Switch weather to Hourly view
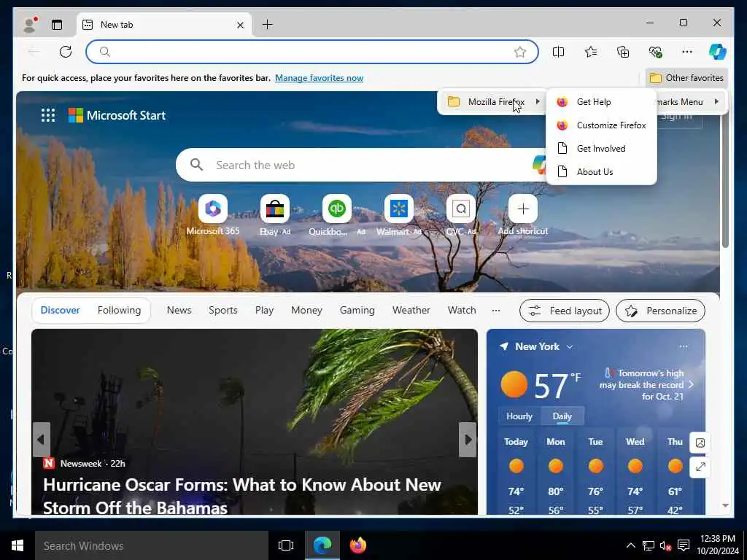The height and width of the screenshot is (560, 747). (x=519, y=416)
